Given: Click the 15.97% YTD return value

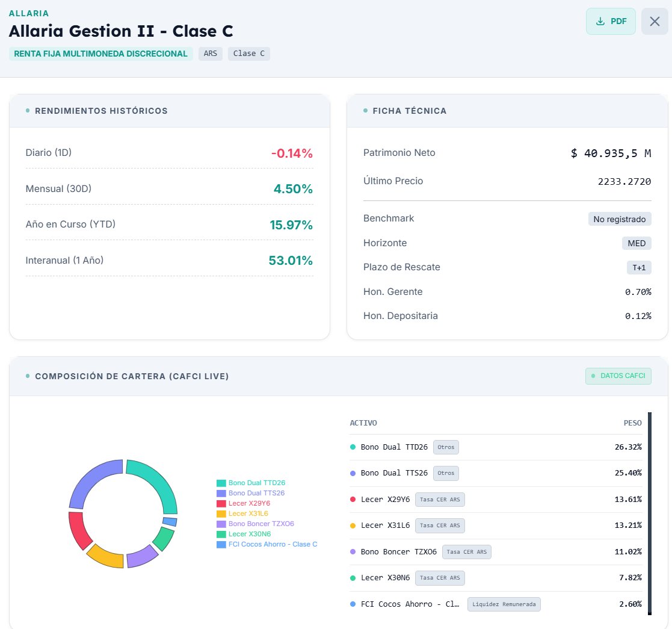Looking at the screenshot, I should pyautogui.click(x=291, y=225).
